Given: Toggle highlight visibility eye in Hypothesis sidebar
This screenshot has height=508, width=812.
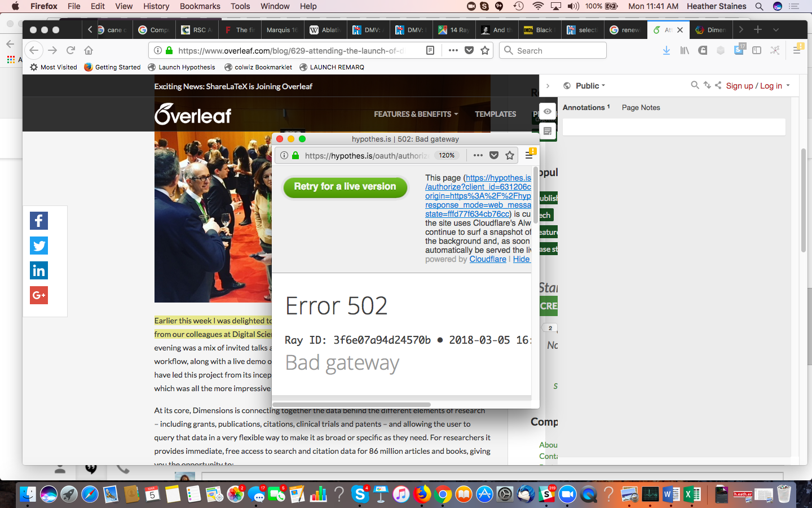Looking at the screenshot, I should point(548,111).
